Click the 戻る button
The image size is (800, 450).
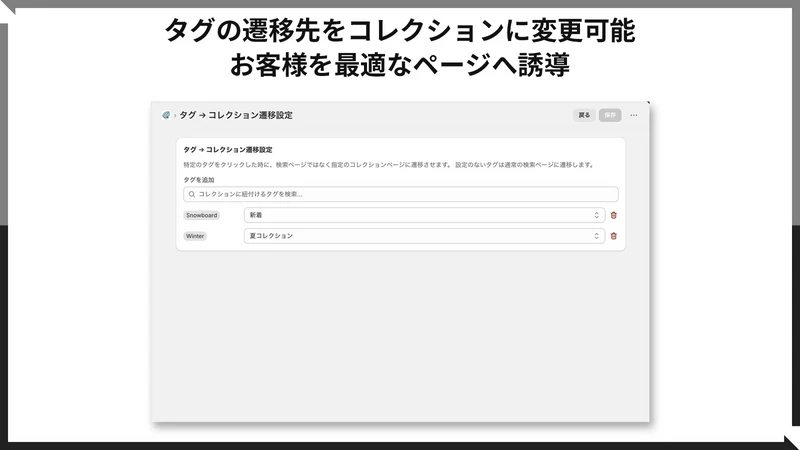tap(584, 115)
